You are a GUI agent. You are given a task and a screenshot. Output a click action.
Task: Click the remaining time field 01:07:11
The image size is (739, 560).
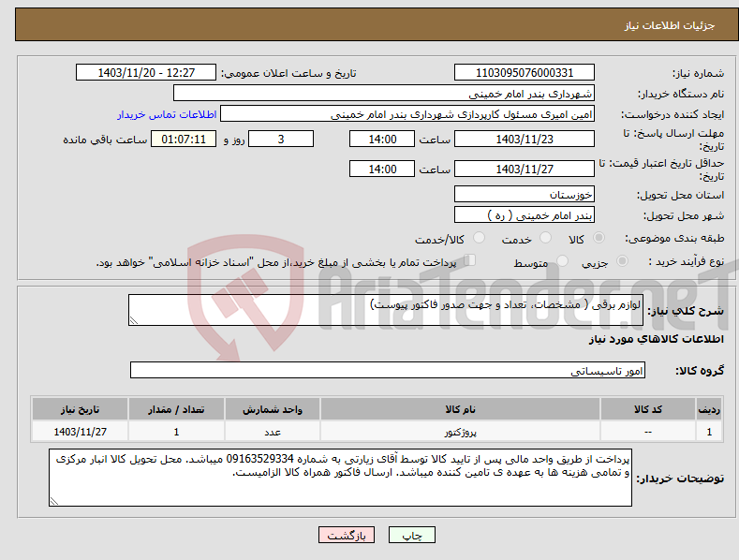point(184,139)
